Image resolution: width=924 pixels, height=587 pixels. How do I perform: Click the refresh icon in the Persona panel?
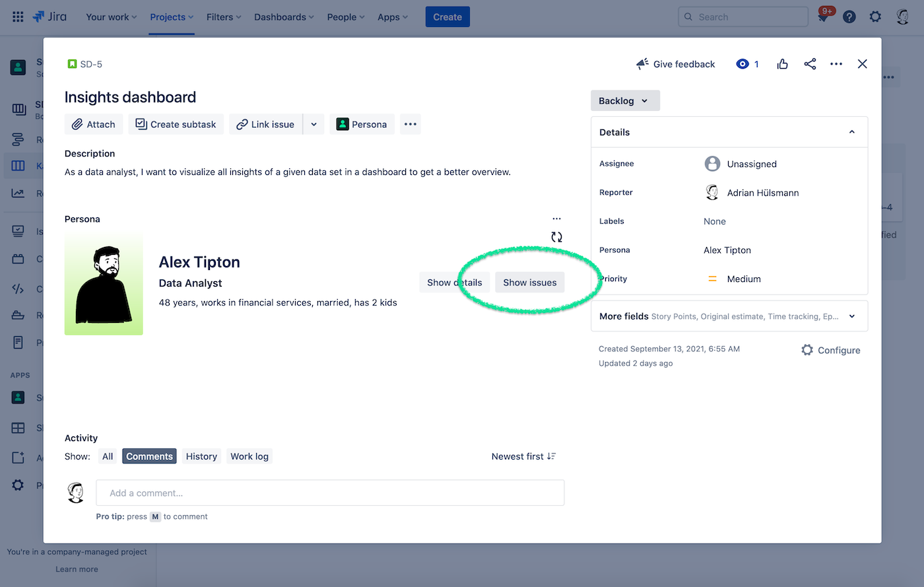coord(557,237)
